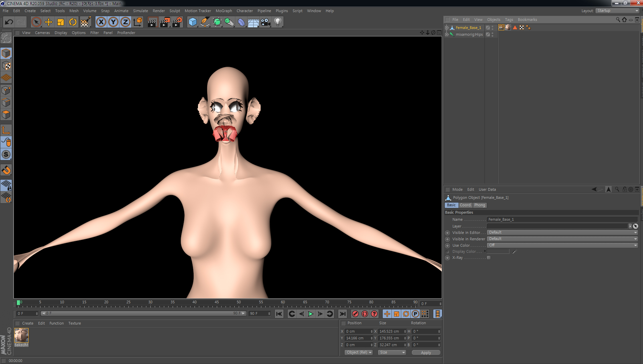The height and width of the screenshot is (364, 643).
Task: Click the timeline preview range slider
Action: pyautogui.click(x=144, y=313)
